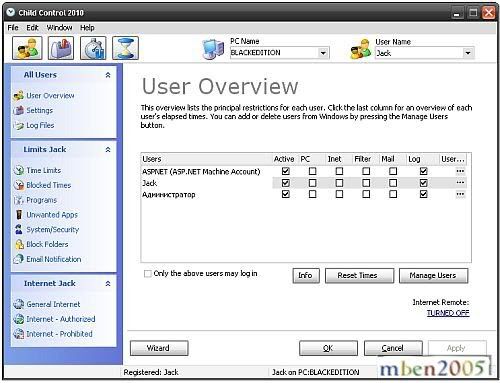Check Only the above users may log in
The image size is (500, 383).
pos(147,274)
